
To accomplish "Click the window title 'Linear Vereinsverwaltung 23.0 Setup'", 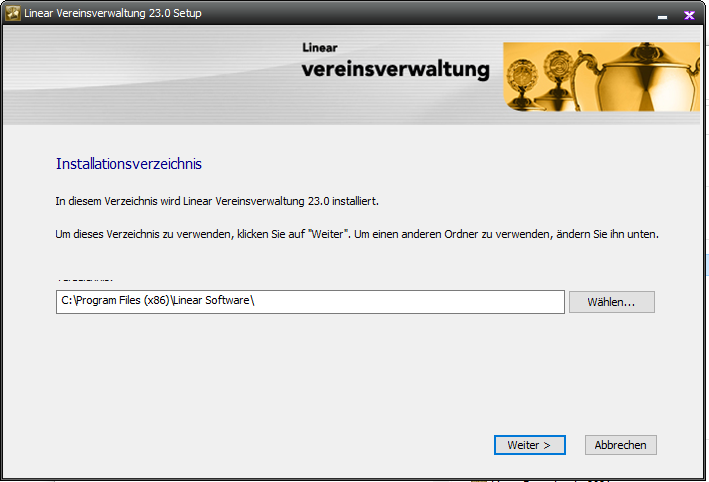I will tap(113, 13).
